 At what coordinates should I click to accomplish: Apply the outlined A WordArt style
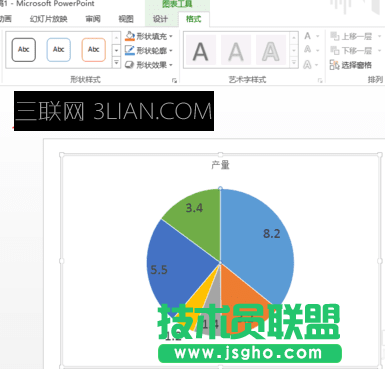271,50
